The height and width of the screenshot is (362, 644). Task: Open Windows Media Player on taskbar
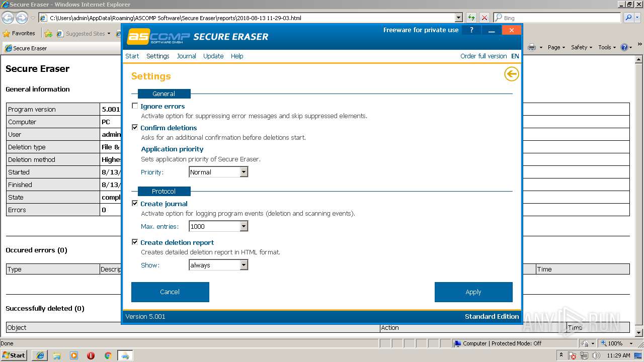coord(74,355)
